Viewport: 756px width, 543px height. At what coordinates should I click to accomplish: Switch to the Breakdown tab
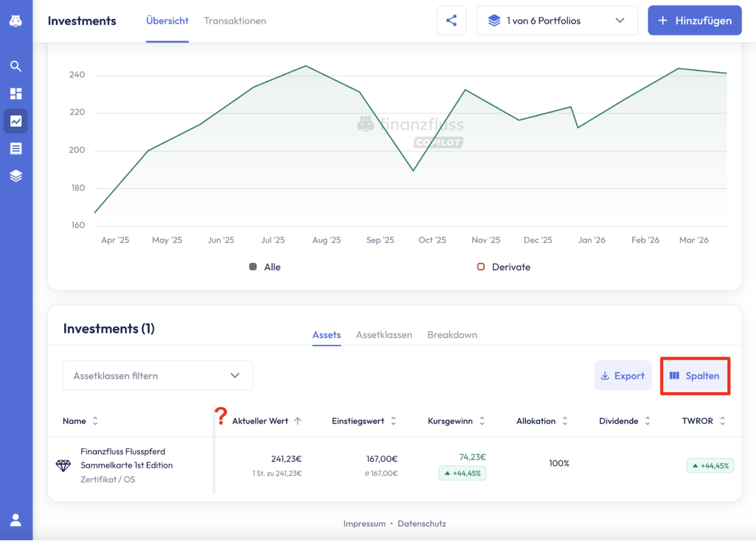click(x=452, y=335)
